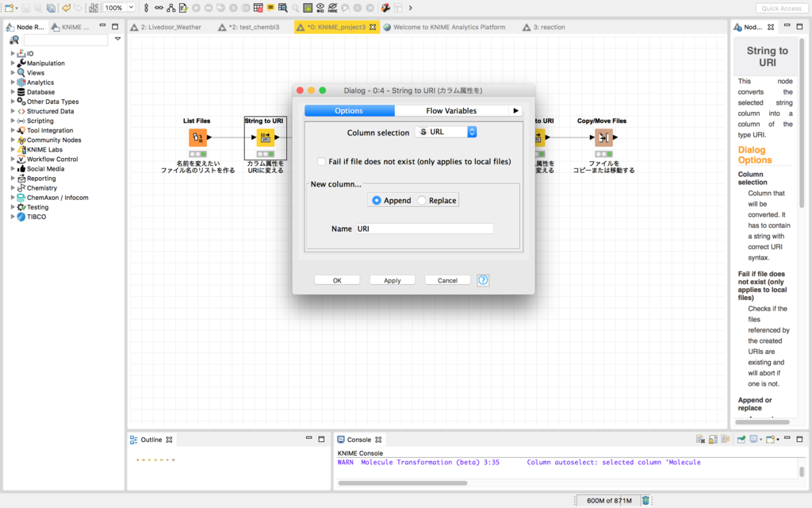Image resolution: width=812 pixels, height=508 pixels.
Task: Select the Replace radio button
Action: click(x=422, y=200)
